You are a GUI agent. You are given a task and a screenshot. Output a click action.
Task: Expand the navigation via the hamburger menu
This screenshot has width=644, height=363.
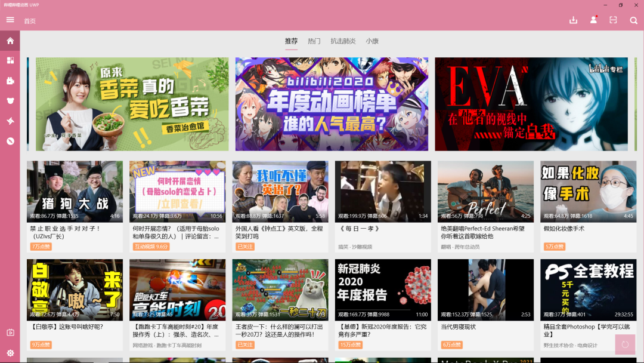pyautogui.click(x=10, y=19)
